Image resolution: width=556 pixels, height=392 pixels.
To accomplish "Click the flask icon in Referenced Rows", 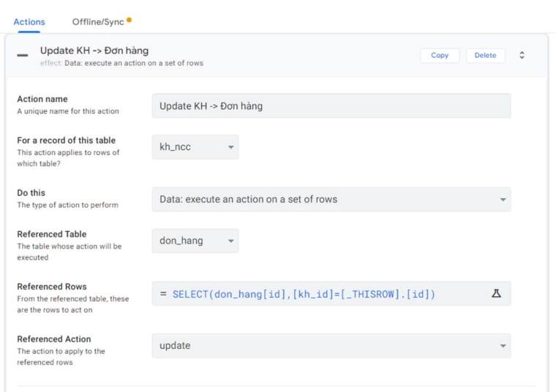I will pyautogui.click(x=496, y=293).
